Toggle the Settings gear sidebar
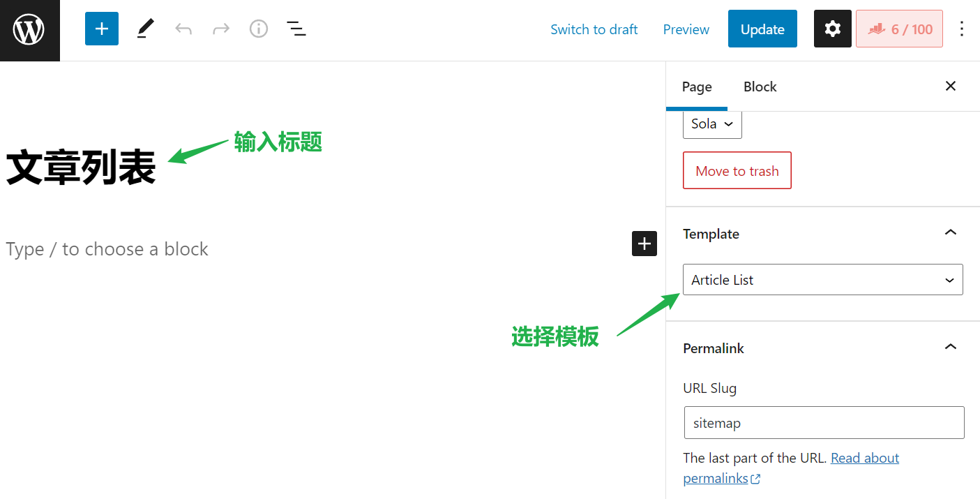This screenshot has width=980, height=499. point(833,29)
